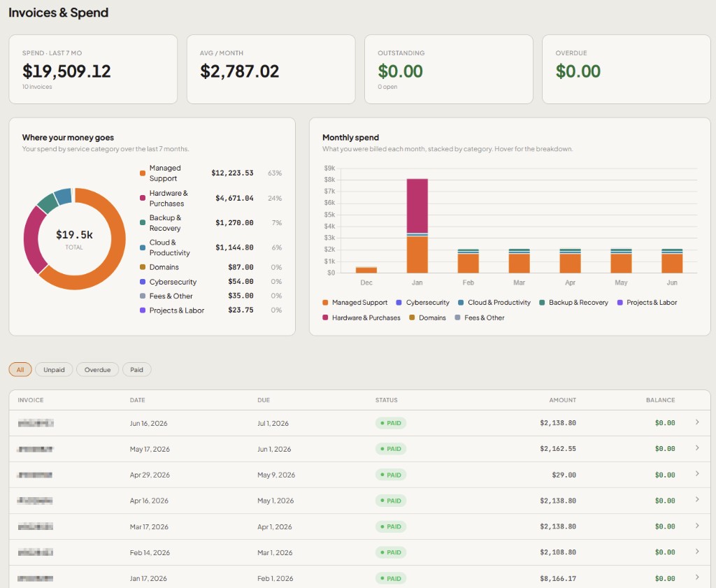Sort by the AMOUNT column header
Screen dimensions: 716x588
563,400
